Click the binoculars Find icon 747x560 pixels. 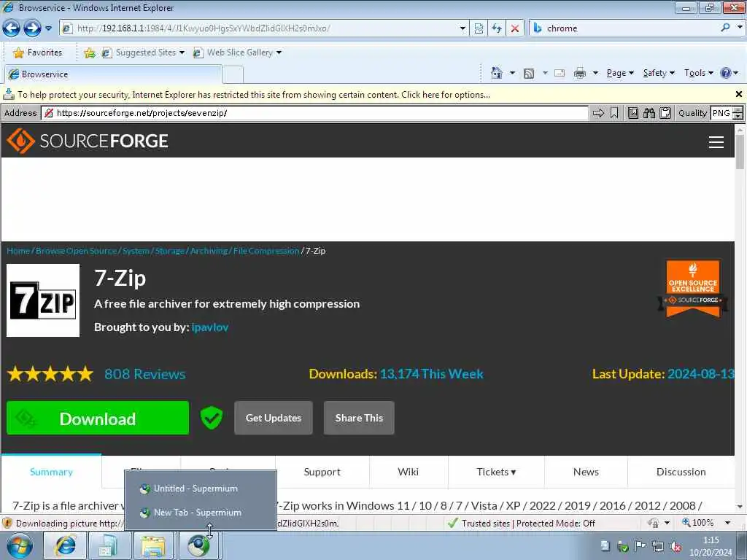(649, 113)
